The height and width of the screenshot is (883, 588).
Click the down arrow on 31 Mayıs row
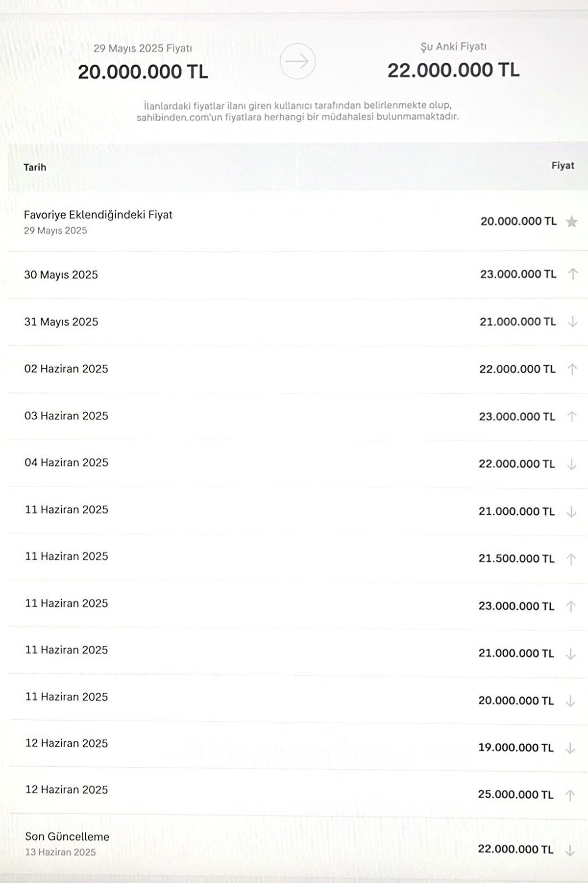click(572, 322)
